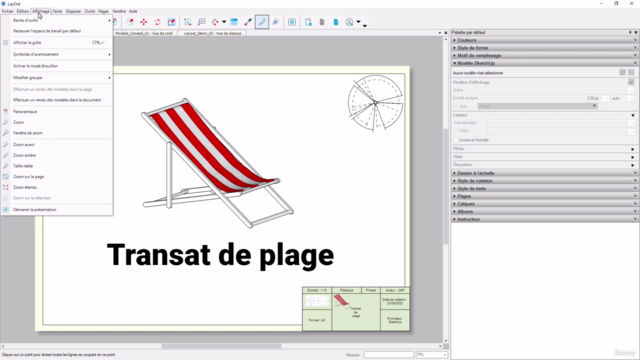
Task: Pin the Palette par défaut tray
Action: (630, 32)
